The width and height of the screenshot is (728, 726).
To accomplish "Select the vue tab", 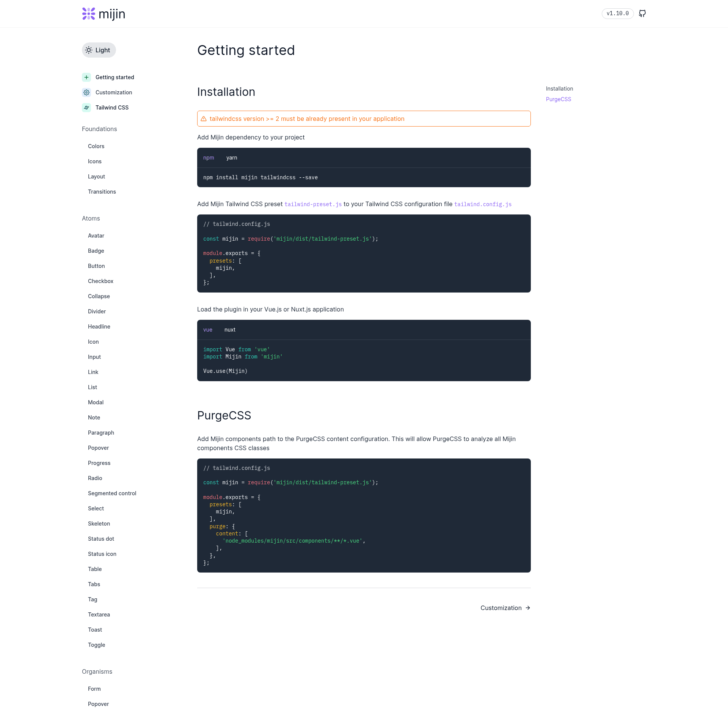I will tap(208, 330).
